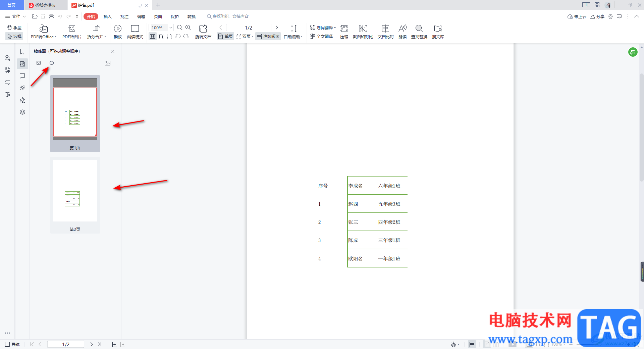Open eye protection mode dropdown in status bar
The width and height of the screenshot is (644, 349).
click(x=455, y=344)
